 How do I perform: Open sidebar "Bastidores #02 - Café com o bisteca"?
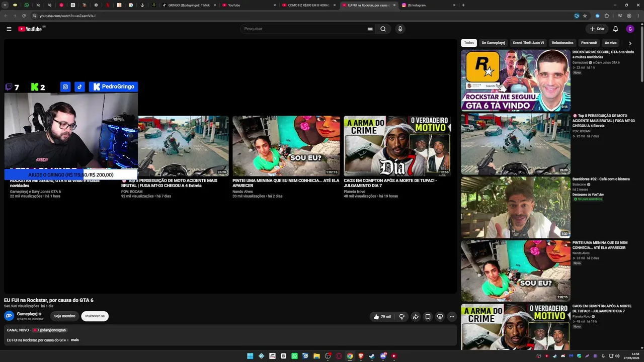tap(601, 179)
